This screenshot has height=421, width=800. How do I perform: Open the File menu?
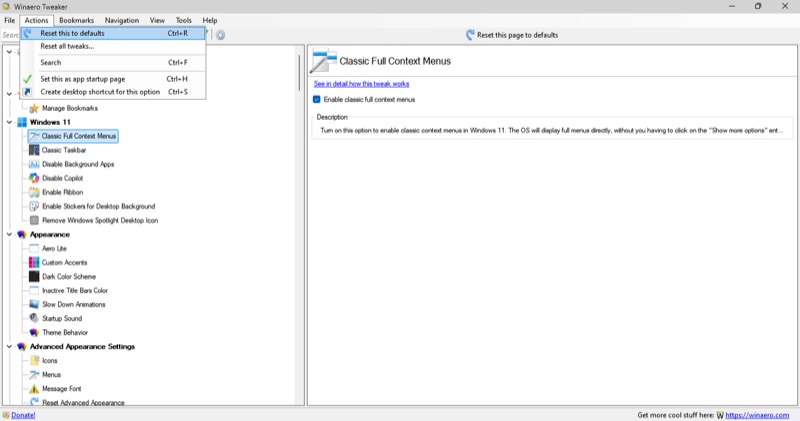coord(10,20)
